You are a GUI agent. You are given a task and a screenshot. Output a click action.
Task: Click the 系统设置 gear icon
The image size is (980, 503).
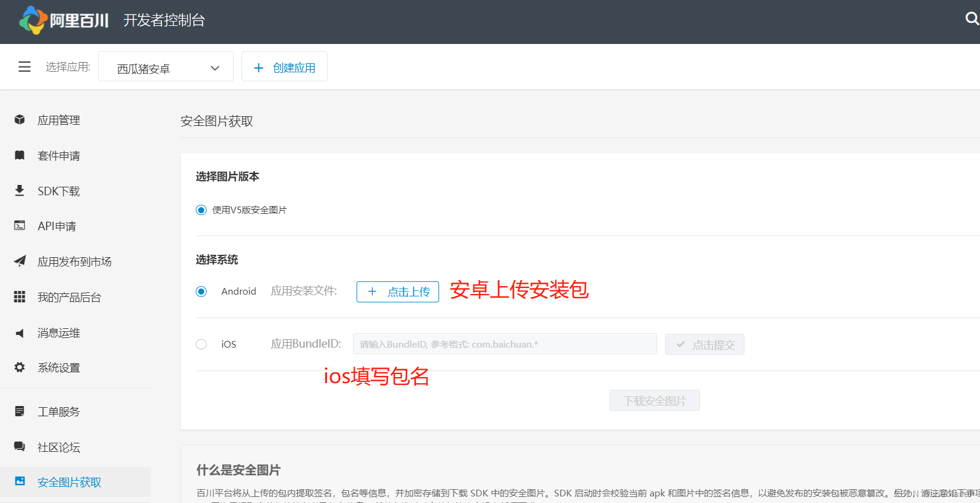click(20, 367)
